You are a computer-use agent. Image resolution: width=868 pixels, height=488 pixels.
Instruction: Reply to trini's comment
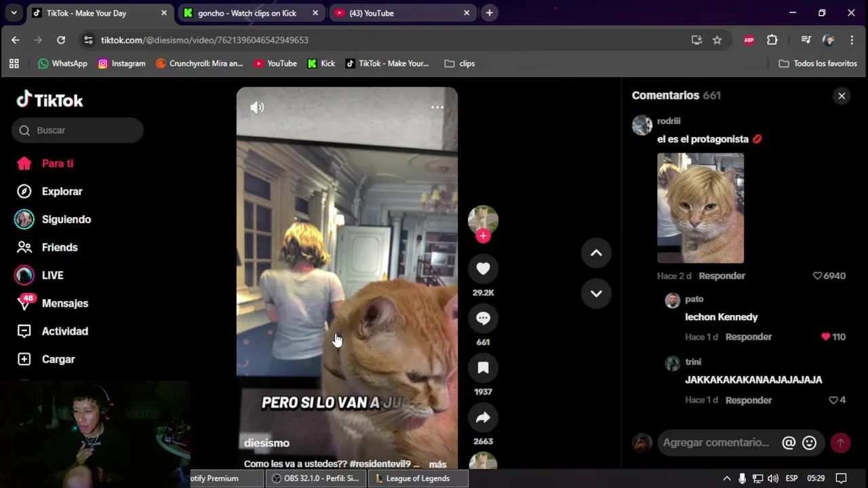click(749, 401)
